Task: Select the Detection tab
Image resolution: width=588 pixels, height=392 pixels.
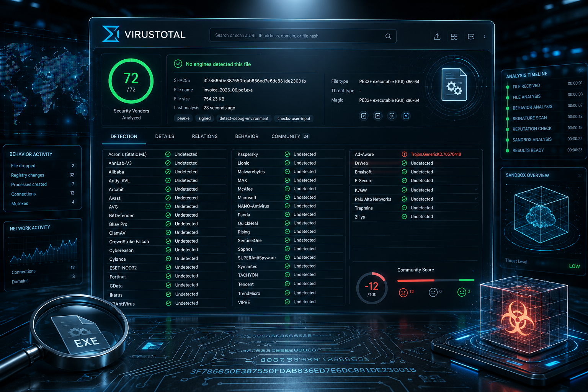Action: (124, 137)
